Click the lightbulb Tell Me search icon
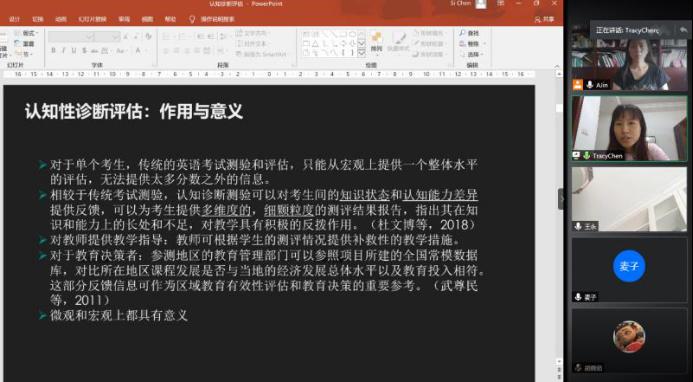This screenshot has width=693, height=382. coord(192,19)
